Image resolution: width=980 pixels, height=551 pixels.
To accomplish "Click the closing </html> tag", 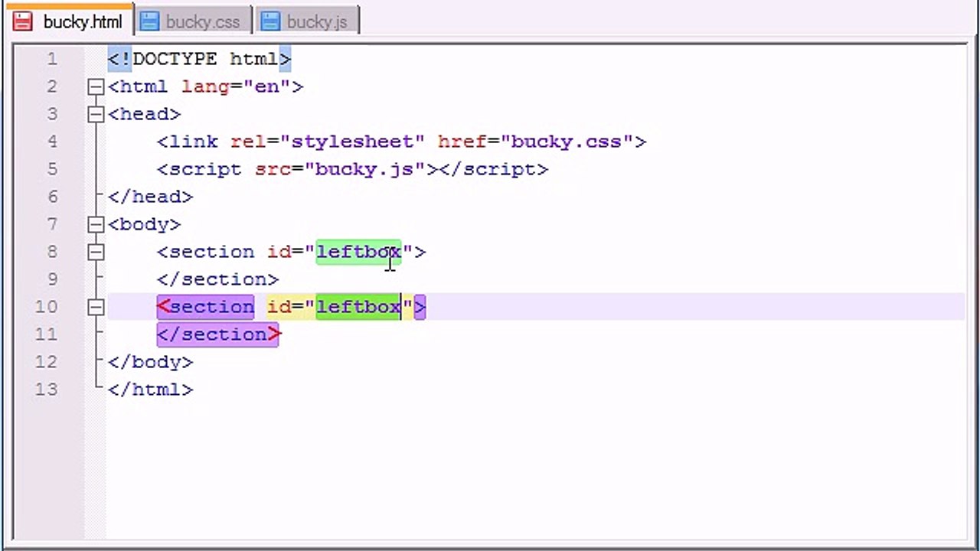I will point(151,390).
